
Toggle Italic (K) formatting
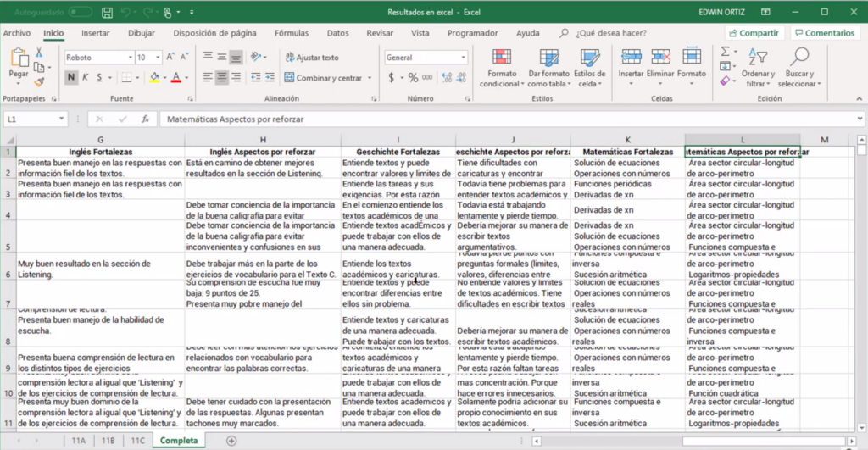click(86, 77)
